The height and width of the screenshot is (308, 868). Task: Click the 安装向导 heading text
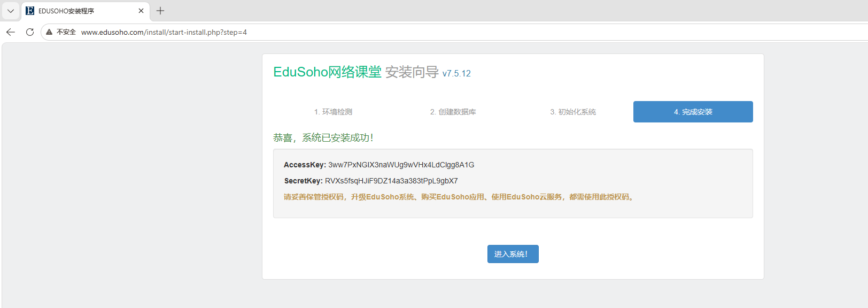412,72
